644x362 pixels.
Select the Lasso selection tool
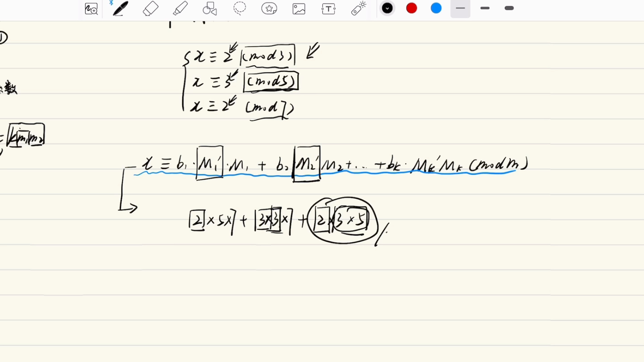click(240, 8)
